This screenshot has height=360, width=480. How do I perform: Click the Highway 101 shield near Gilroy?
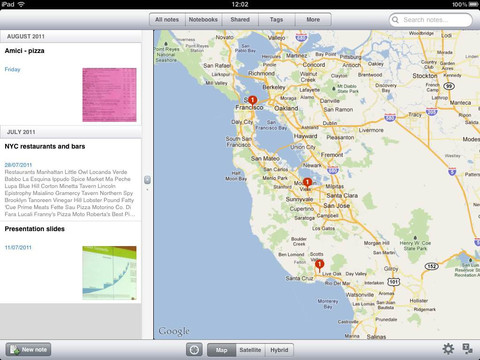coord(394,282)
